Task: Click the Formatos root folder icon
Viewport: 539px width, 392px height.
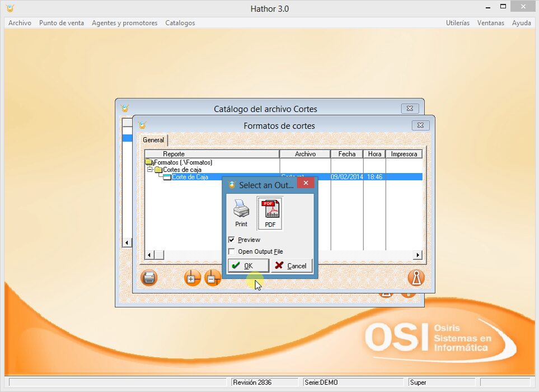Action: [149, 162]
